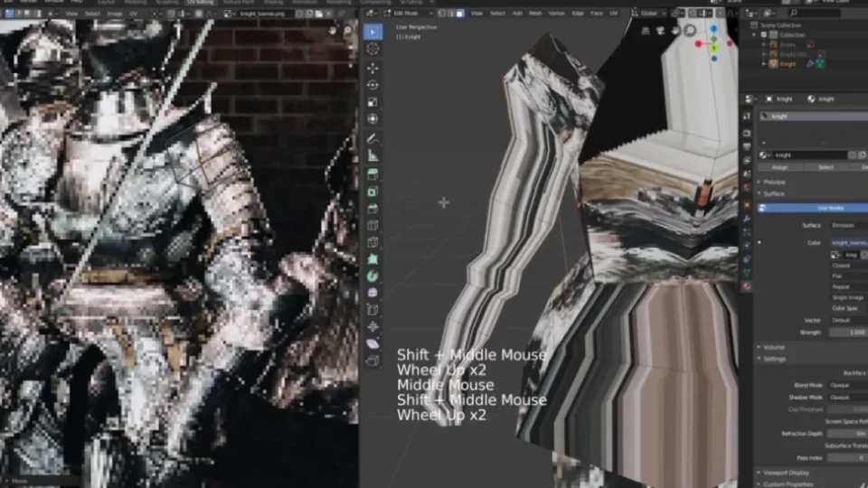Select the Shrink/Fatten tool
This screenshot has height=488, width=868.
[x=373, y=326]
